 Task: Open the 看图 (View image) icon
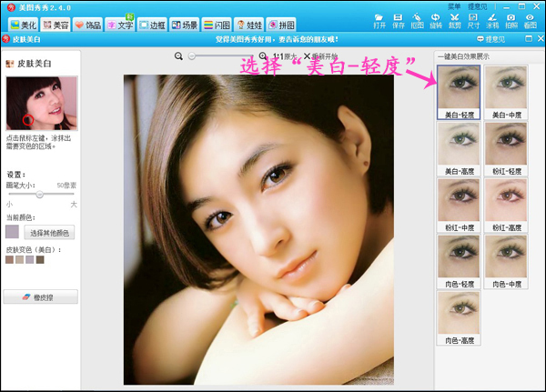pos(530,21)
